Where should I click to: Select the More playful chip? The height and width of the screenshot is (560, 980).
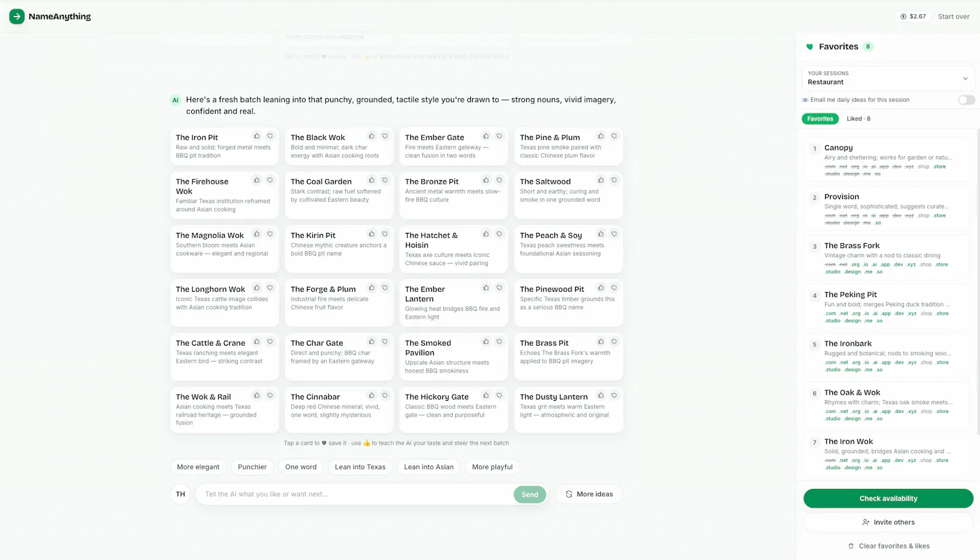point(492,467)
